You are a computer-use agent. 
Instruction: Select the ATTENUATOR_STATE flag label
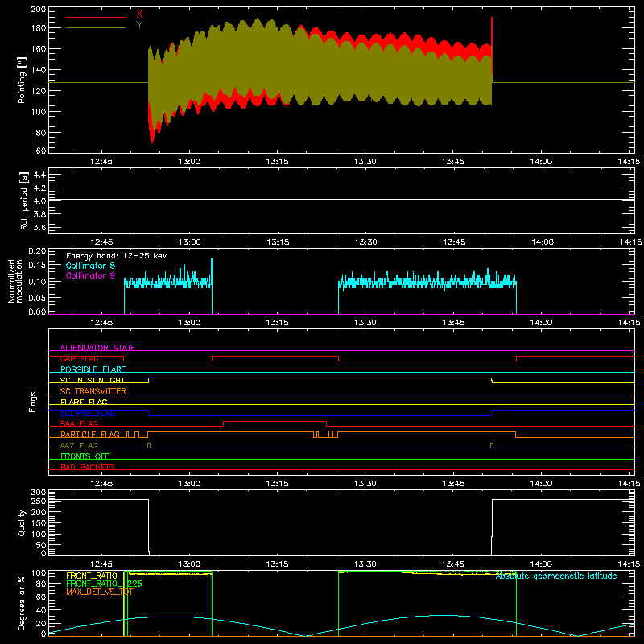point(97,348)
